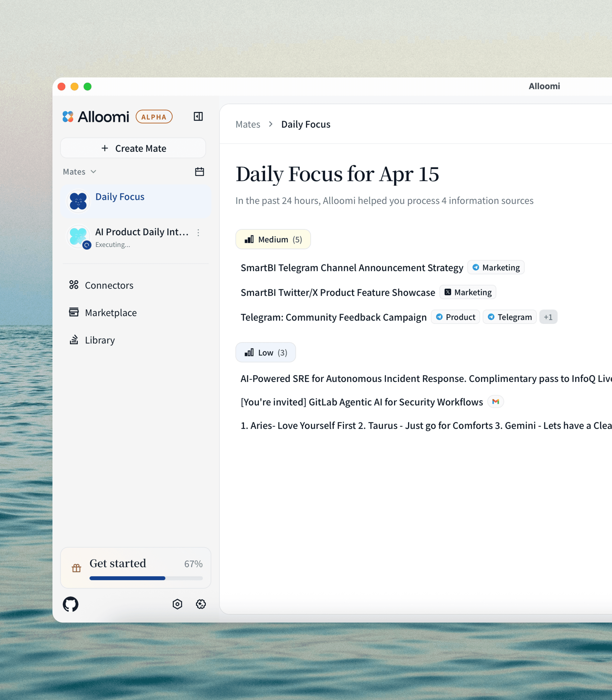612x700 pixels.
Task: Click the Library books icon
Action: [x=74, y=339]
